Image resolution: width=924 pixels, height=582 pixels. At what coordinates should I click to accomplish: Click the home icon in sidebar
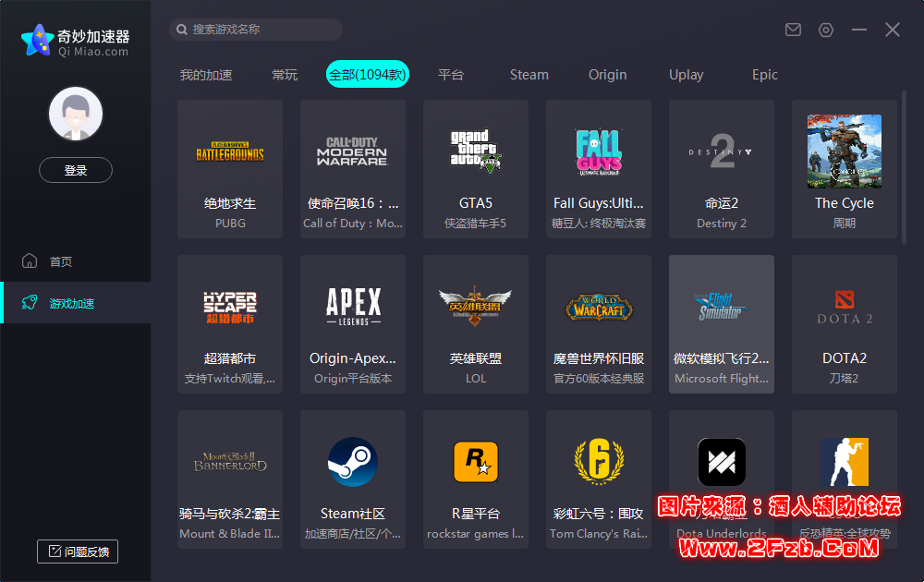(x=30, y=261)
